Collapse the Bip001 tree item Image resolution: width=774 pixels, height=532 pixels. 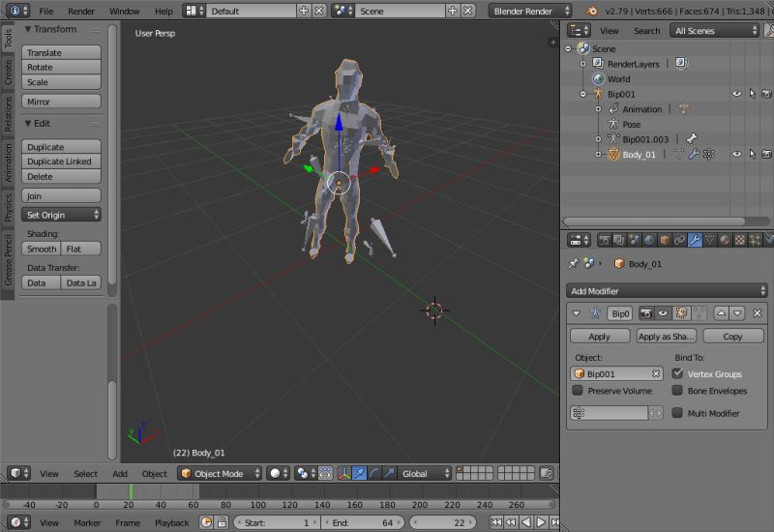pyautogui.click(x=583, y=94)
